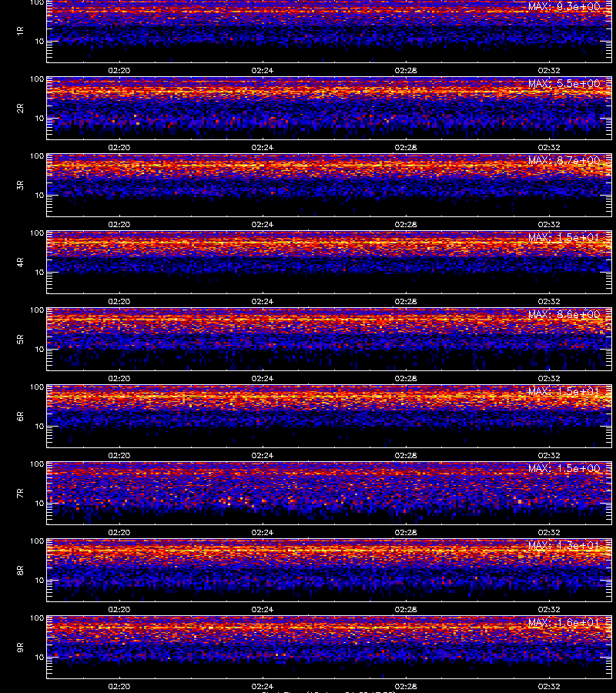This screenshot has width=616, height=693.
Task: Click the 6R panel axis label
Action: [x=20, y=416]
